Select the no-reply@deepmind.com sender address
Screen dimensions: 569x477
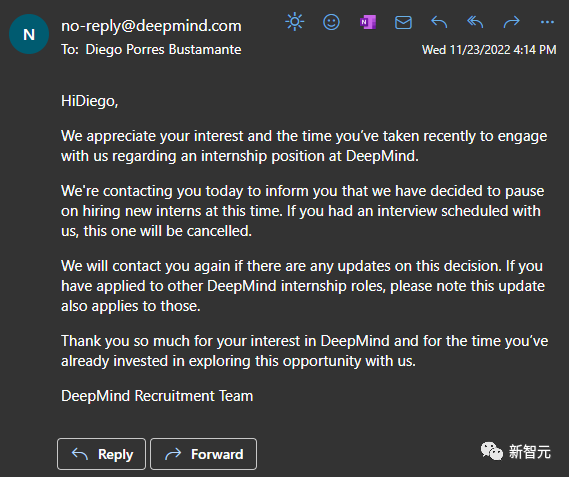pos(151,26)
